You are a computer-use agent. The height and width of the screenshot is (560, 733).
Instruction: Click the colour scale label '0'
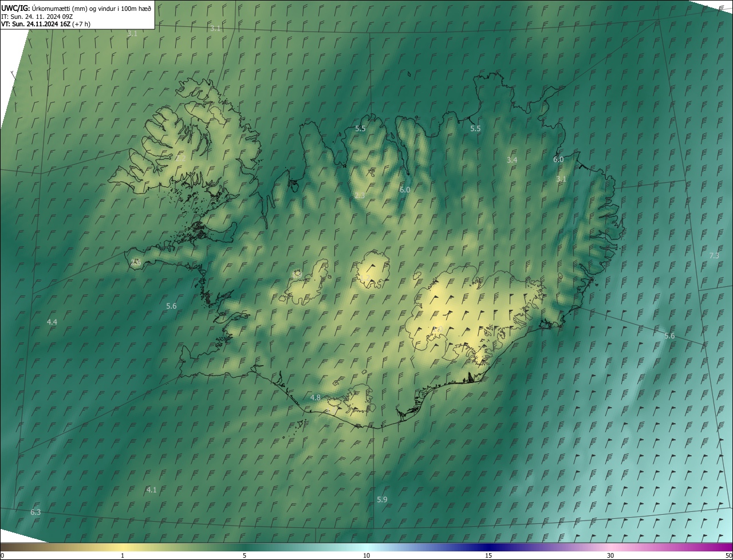click(2, 555)
